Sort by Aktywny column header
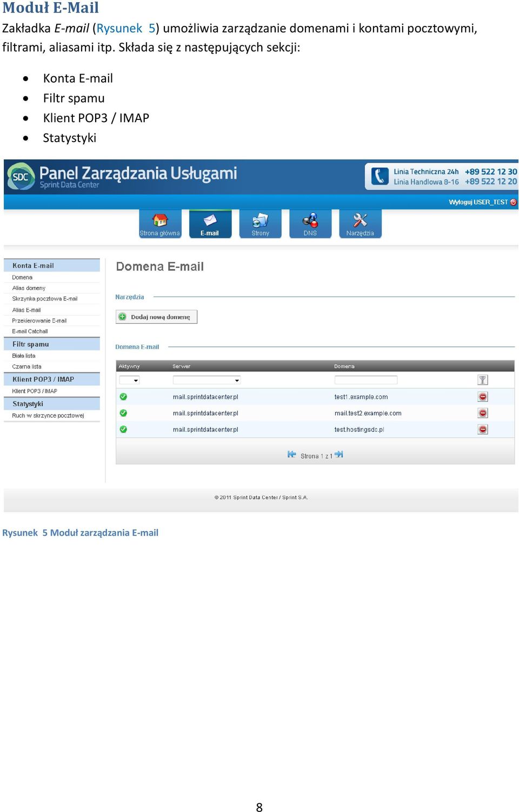The height and width of the screenshot is (812, 519). 129,366
